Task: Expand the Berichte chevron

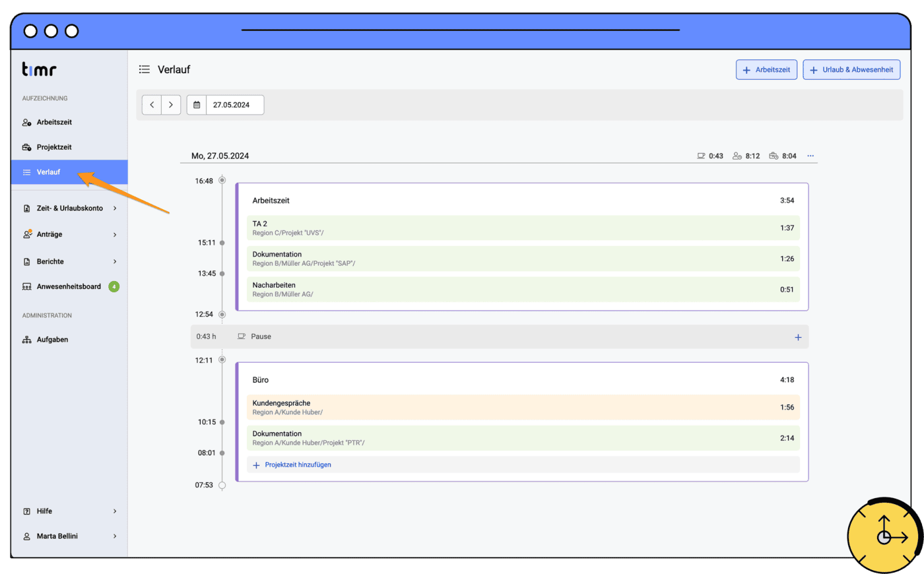Action: click(115, 262)
